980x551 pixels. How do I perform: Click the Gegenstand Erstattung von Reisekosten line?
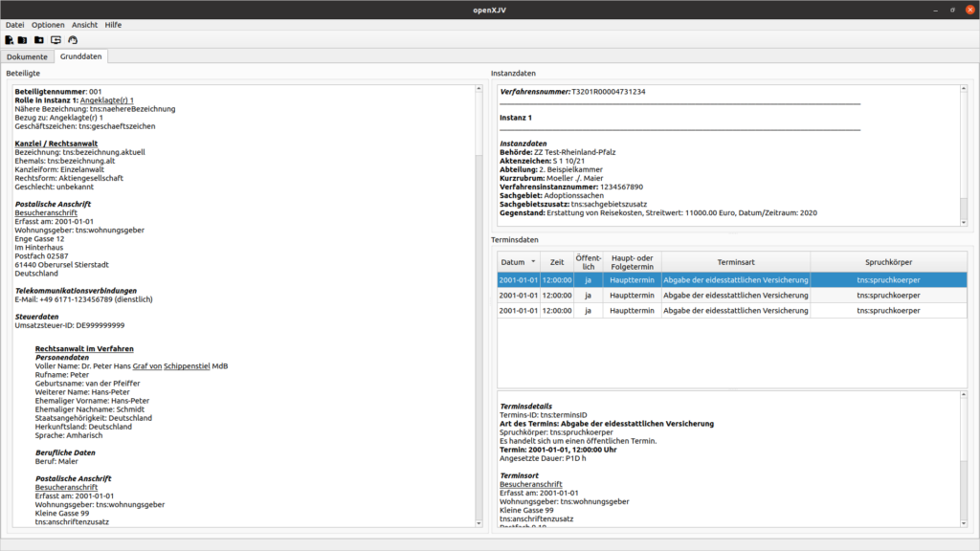tap(658, 213)
